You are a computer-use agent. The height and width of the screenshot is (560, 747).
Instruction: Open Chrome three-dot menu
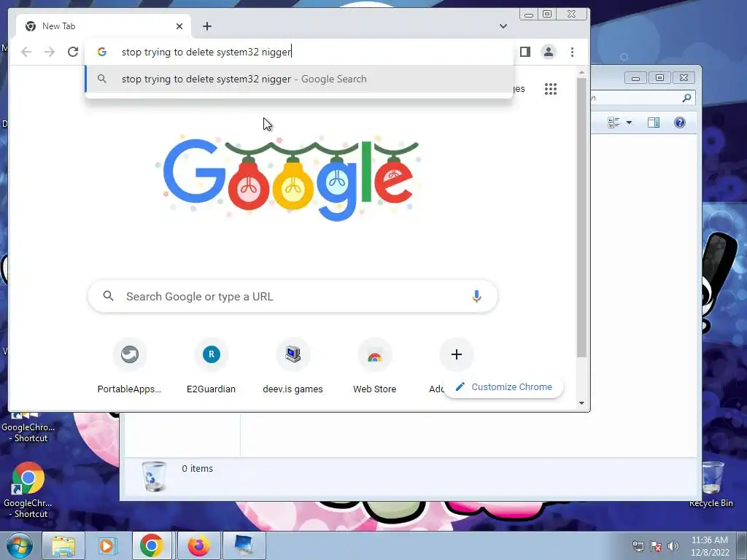572,52
